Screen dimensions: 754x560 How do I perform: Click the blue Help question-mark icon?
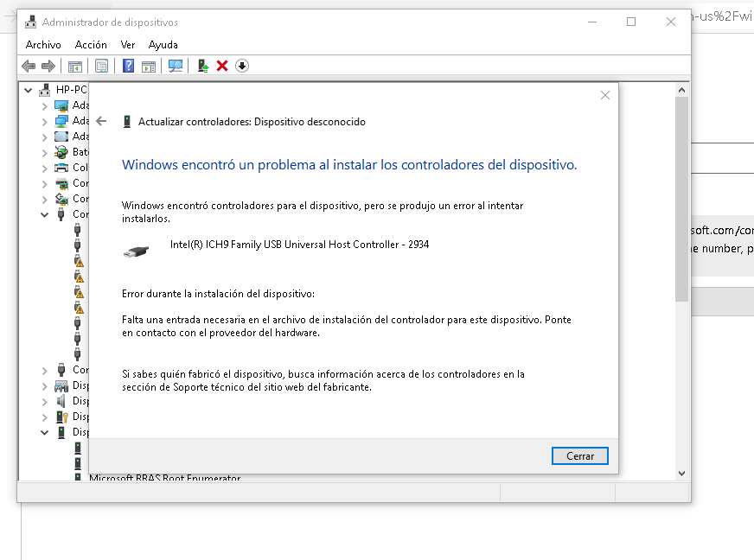[128, 66]
